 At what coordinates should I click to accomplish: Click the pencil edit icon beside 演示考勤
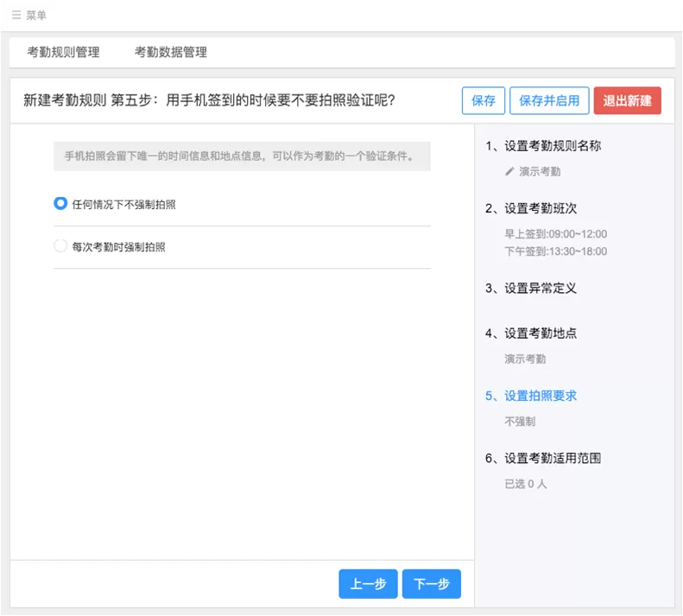[x=509, y=171]
